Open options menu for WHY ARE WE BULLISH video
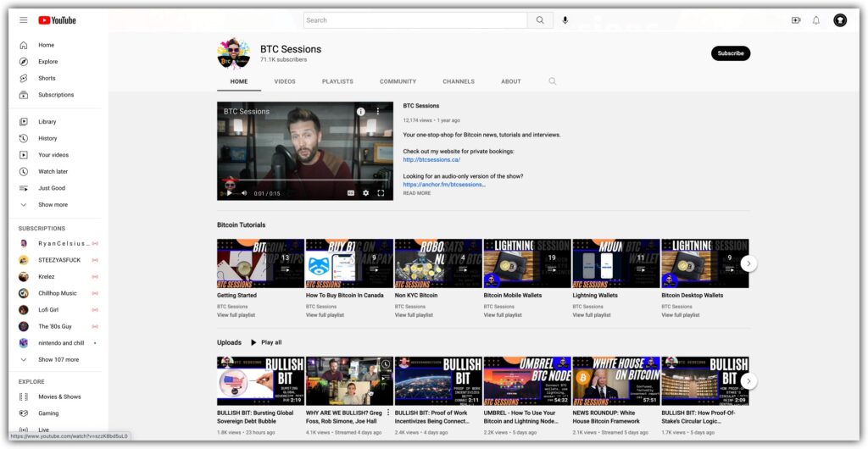This screenshot has height=449, width=868. [388, 413]
